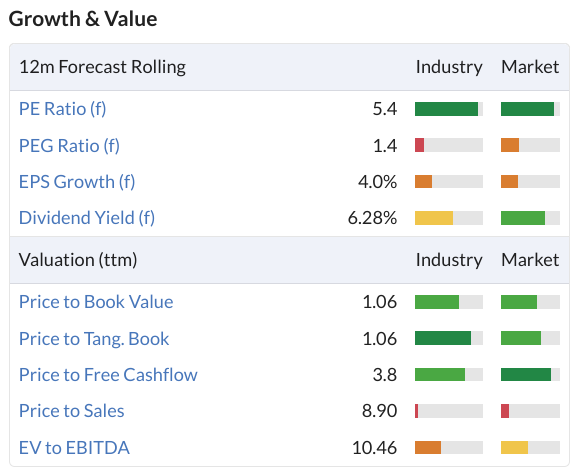Image resolution: width=574 pixels, height=471 pixels.
Task: Click Industry header in 12m Forecast section
Action: coord(449,67)
